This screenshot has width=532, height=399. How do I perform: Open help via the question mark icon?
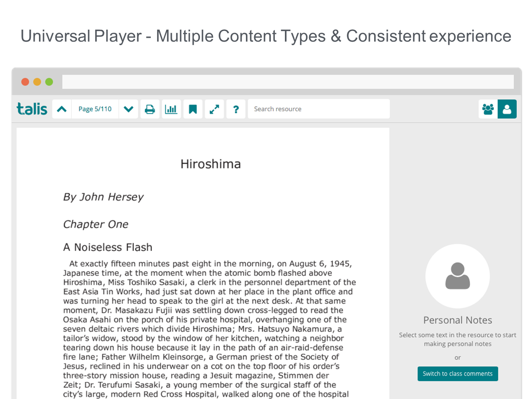[236, 109]
